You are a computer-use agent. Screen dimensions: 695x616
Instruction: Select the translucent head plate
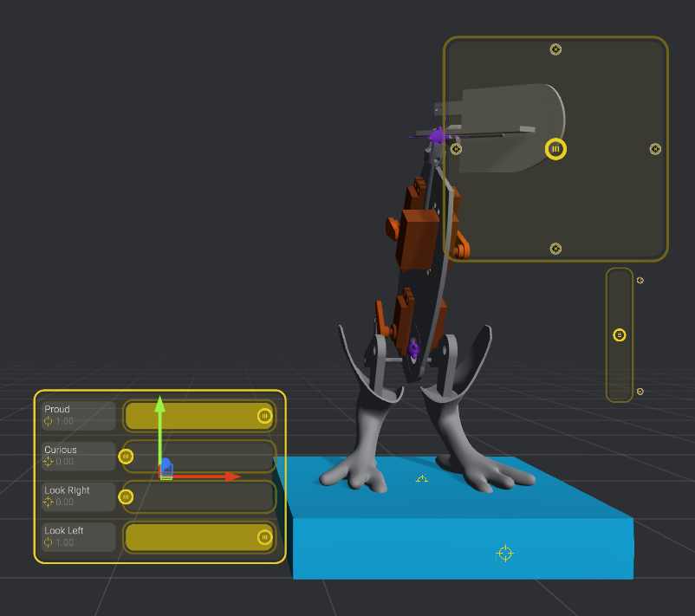[x=510, y=127]
